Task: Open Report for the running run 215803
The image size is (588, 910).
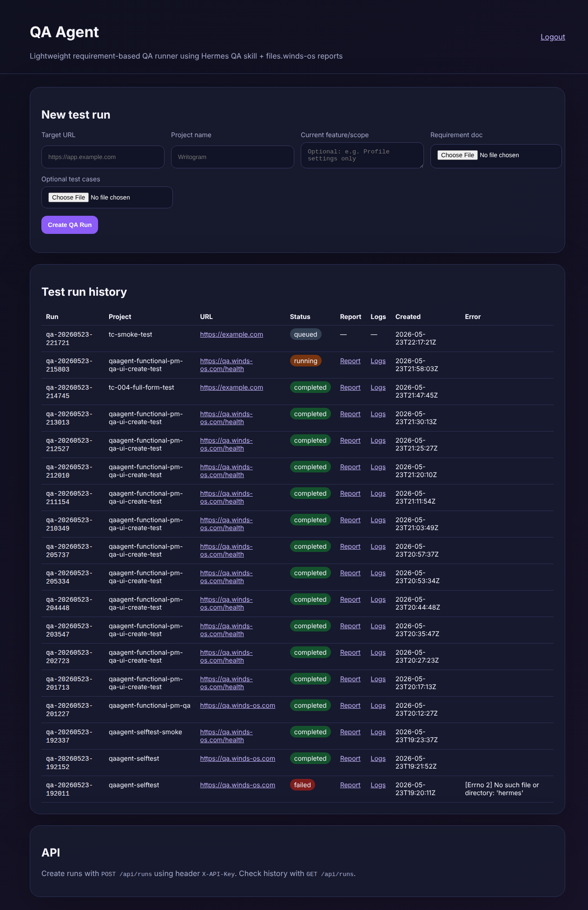Action: tap(350, 361)
